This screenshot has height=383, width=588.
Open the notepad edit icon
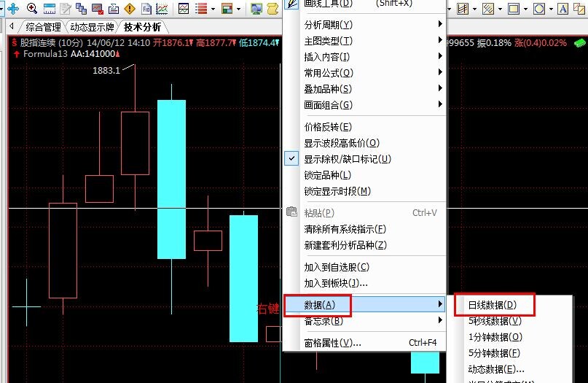pos(66,8)
